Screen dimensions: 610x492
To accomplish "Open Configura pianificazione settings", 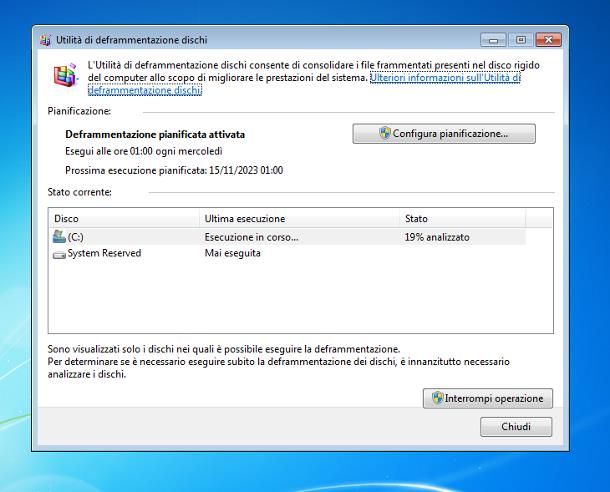I will (x=444, y=134).
